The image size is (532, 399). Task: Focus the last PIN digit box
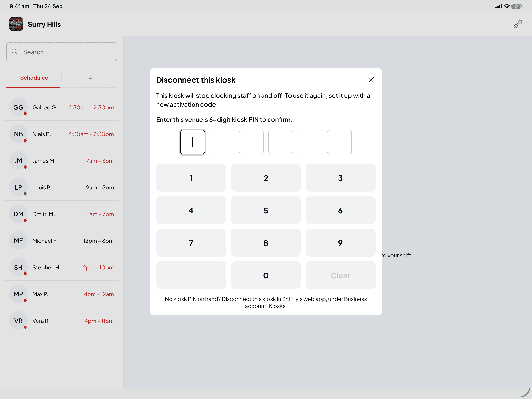339,142
